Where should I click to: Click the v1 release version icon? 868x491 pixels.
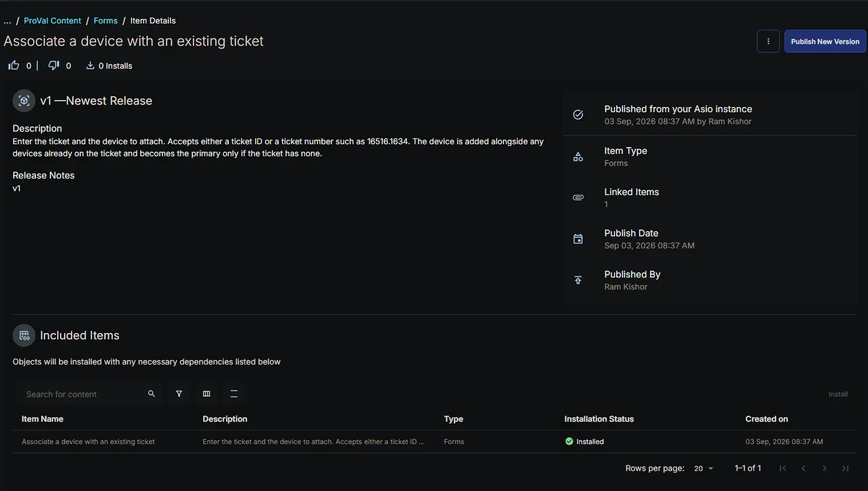[24, 101]
